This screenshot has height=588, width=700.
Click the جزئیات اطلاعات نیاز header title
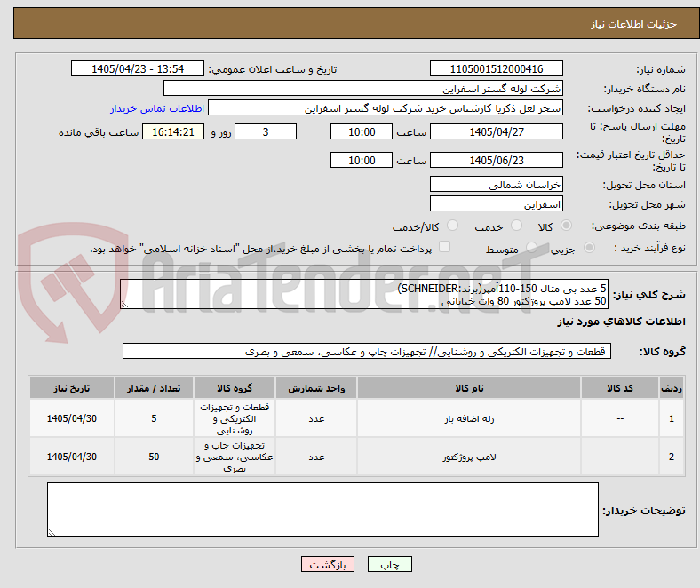pos(633,24)
